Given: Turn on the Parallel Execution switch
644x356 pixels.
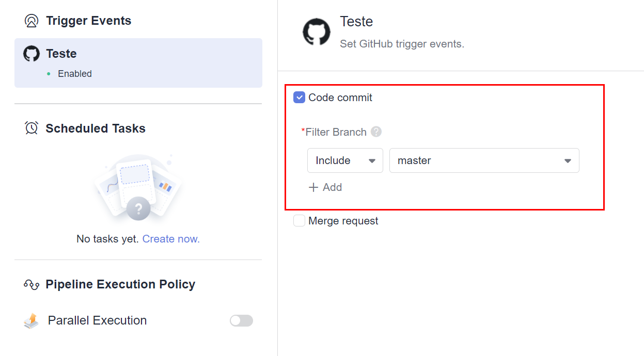Looking at the screenshot, I should click(x=241, y=321).
